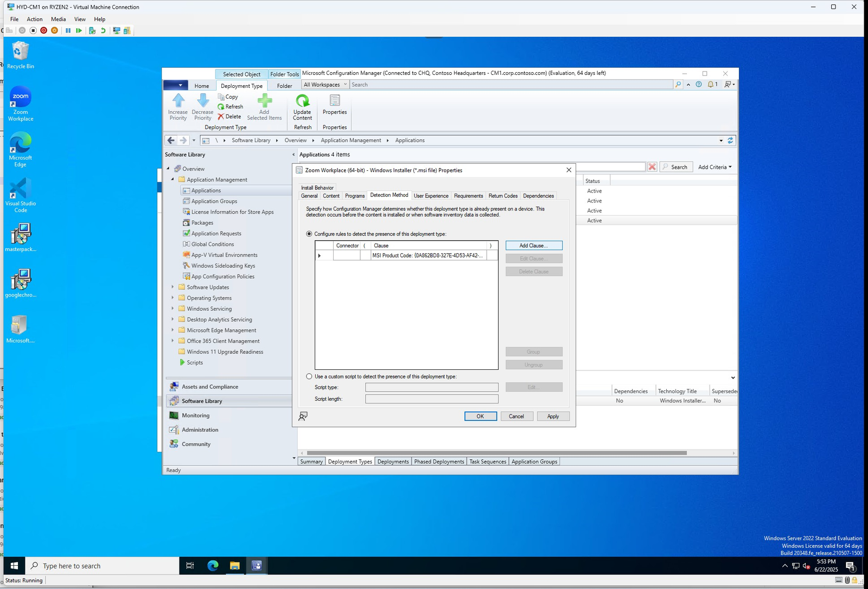Select the configure rules detection radio button
The height and width of the screenshot is (589, 868).
click(309, 234)
